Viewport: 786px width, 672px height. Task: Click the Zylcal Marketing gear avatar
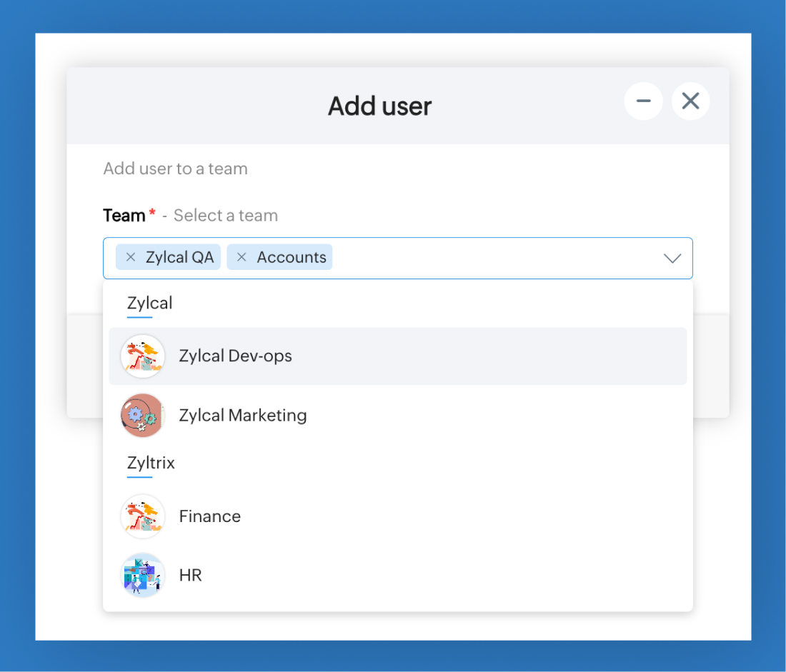(x=143, y=416)
